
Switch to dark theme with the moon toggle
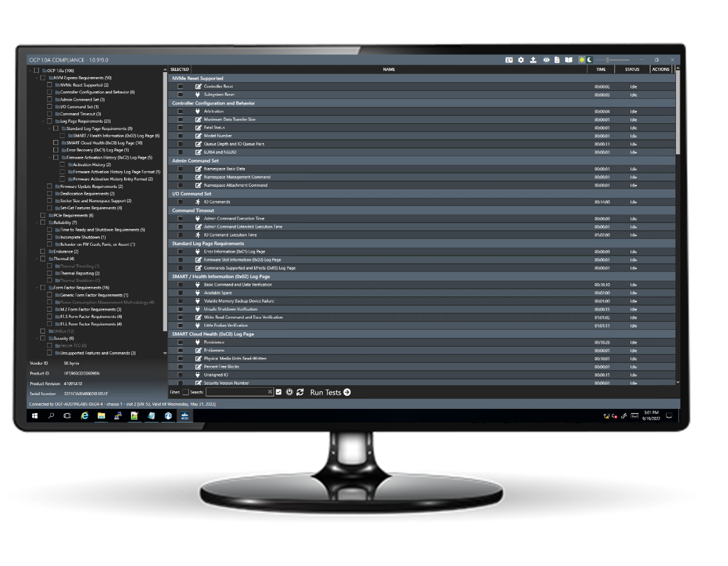tap(589, 60)
